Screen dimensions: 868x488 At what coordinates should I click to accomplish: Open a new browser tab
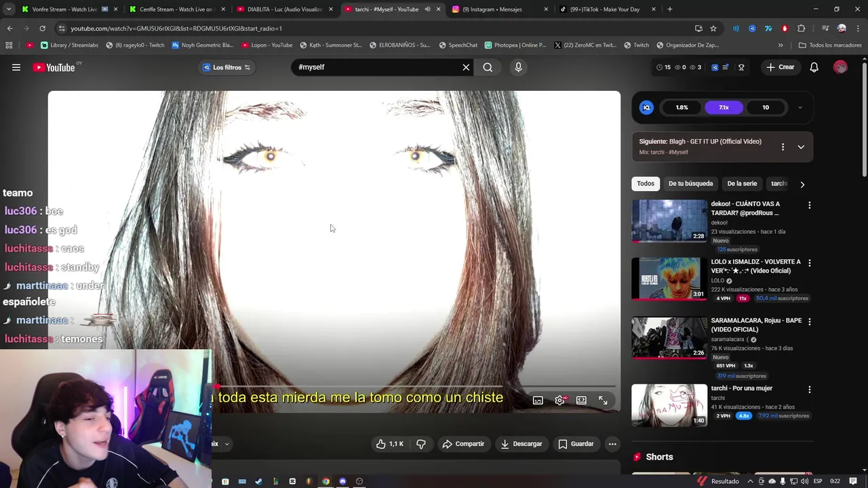click(x=670, y=9)
